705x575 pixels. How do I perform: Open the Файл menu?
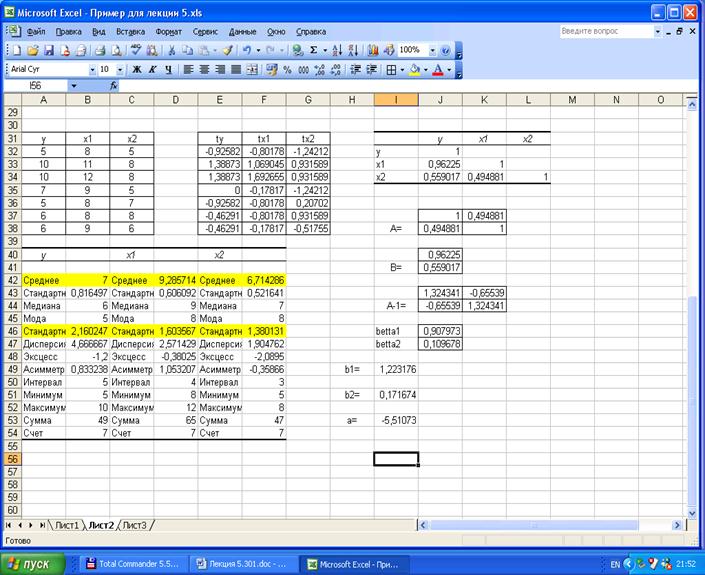[x=36, y=32]
